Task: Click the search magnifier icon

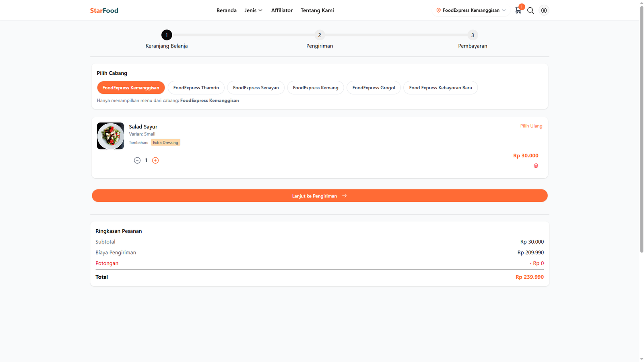Action: (530, 10)
